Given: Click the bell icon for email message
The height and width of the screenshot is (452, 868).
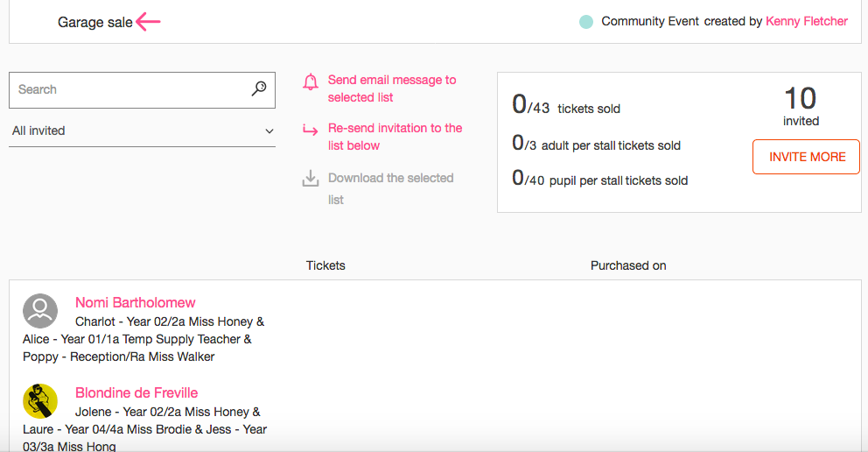Looking at the screenshot, I should coord(311,82).
